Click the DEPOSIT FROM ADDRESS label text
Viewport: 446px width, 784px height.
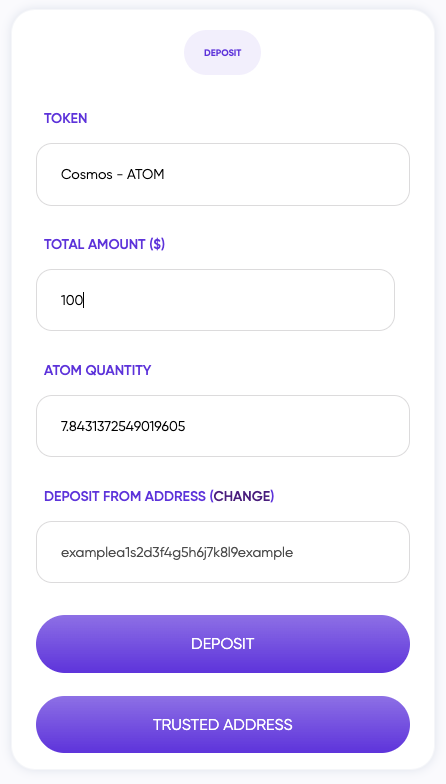coord(125,496)
